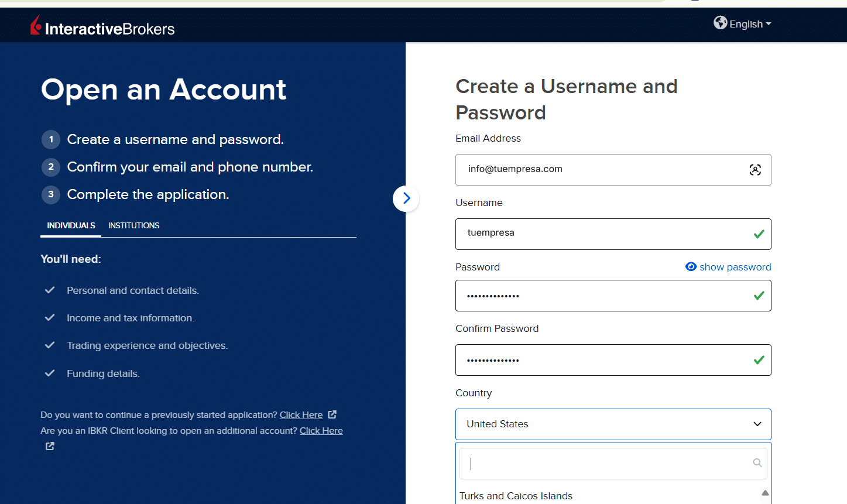The image size is (847, 504).
Task: Click the autofill icon in the Email Address field
Action: point(755,170)
